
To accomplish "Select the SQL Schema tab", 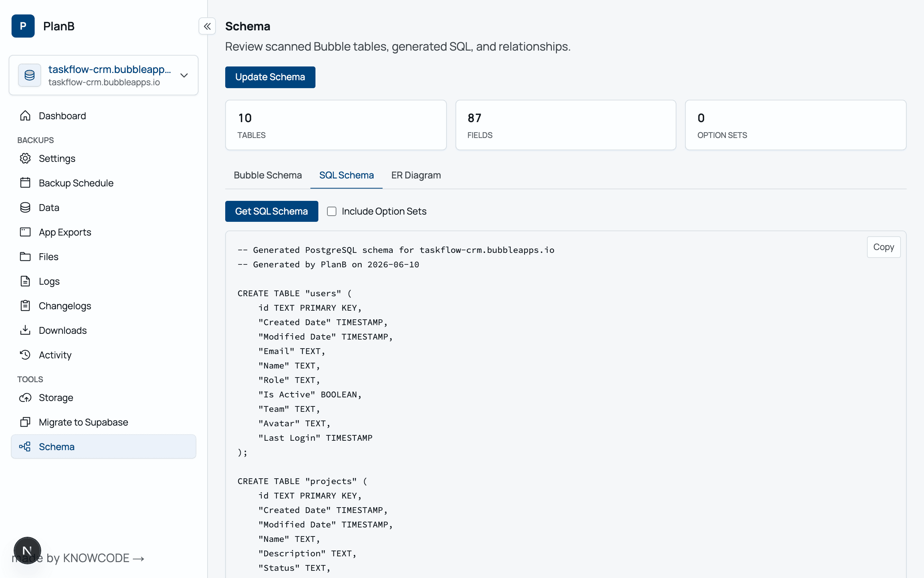I will tap(346, 175).
